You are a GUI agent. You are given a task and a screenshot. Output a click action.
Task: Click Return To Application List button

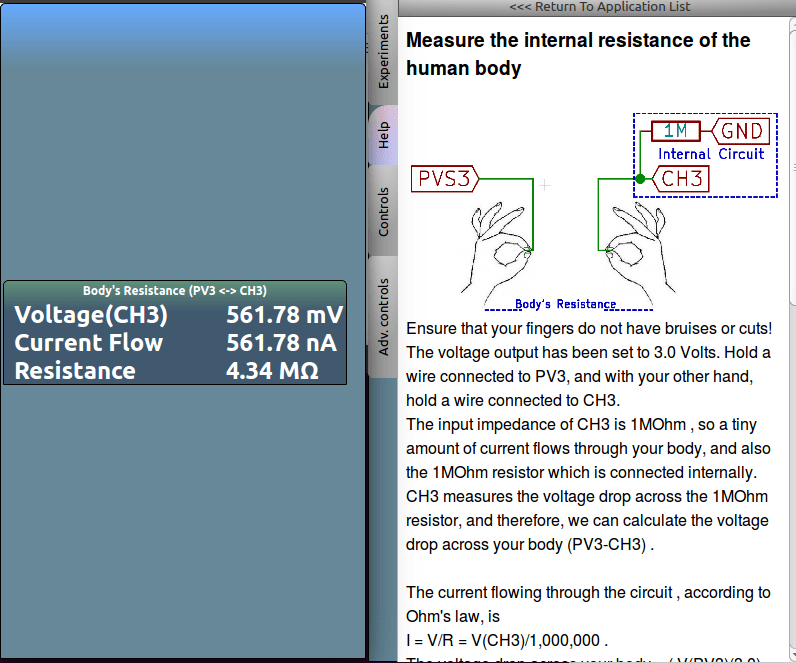600,7
